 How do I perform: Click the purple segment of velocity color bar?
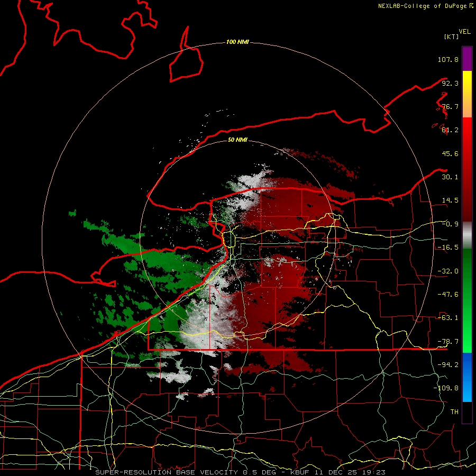coord(467,59)
